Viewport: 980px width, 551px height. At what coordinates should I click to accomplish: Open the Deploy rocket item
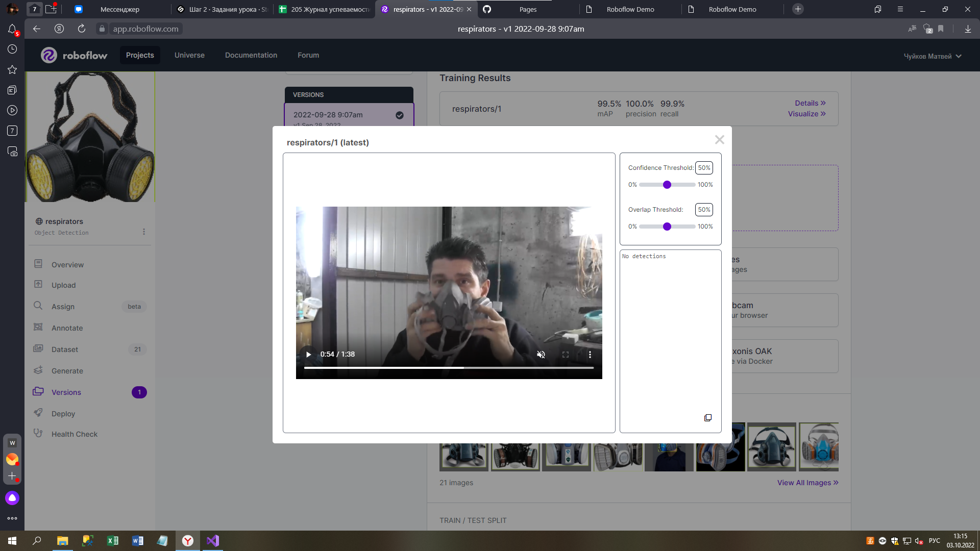point(63,414)
